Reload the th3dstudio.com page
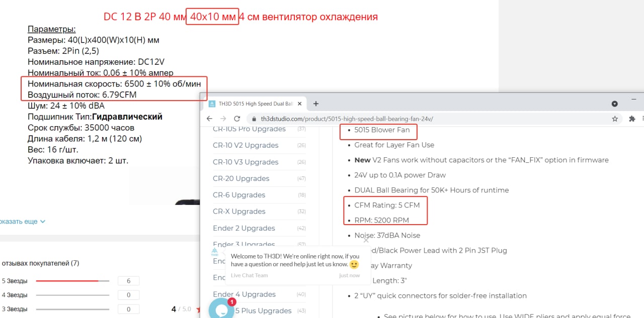The height and width of the screenshot is (318, 644). (237, 119)
